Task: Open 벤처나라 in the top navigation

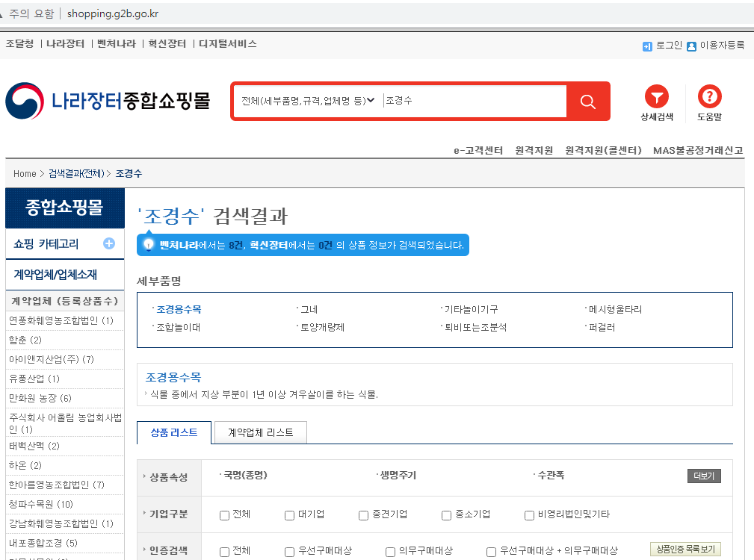Action: 117,44
